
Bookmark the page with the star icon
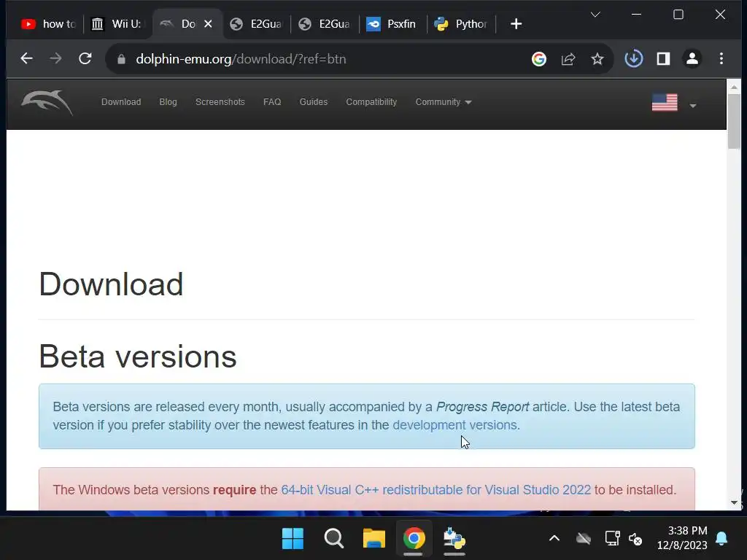597,59
